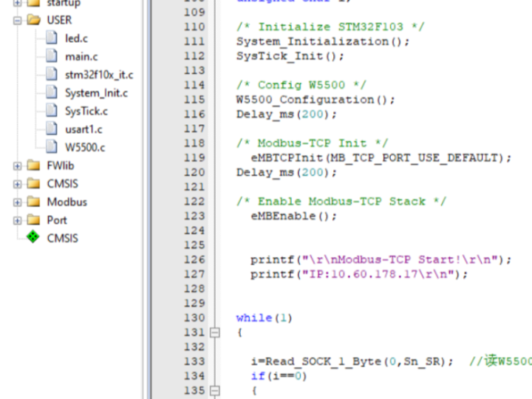Click Delay_ms(200) on line 120
532x399 pixels.
click(287, 173)
